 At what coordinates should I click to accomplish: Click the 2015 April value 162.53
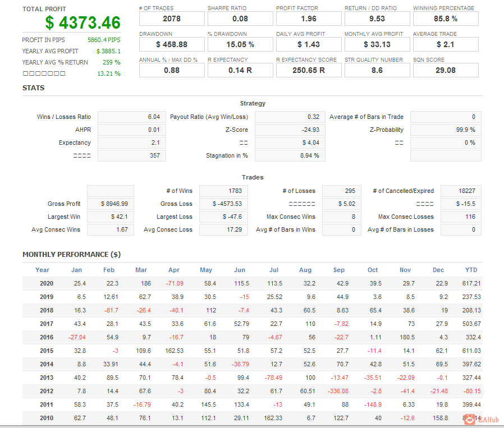[174, 351]
